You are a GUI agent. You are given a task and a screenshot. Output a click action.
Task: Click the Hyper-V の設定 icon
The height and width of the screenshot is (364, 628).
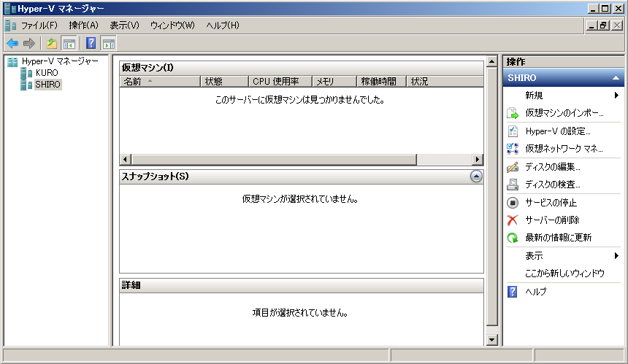pos(513,131)
